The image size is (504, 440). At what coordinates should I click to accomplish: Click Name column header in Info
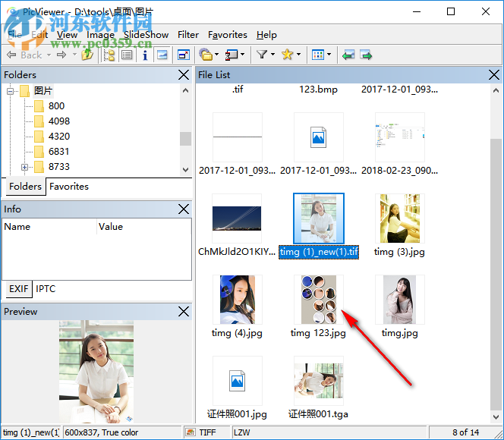click(49, 227)
